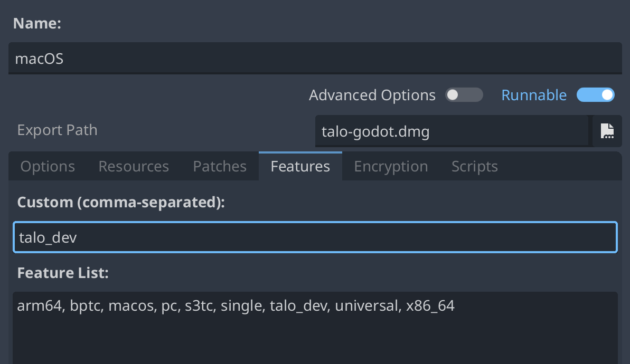
Task: Click the Name: heading label
Action: pos(37,24)
